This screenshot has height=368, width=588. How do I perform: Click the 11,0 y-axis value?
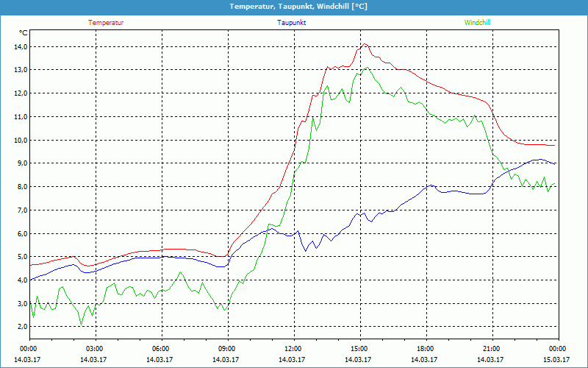[x=21, y=117]
